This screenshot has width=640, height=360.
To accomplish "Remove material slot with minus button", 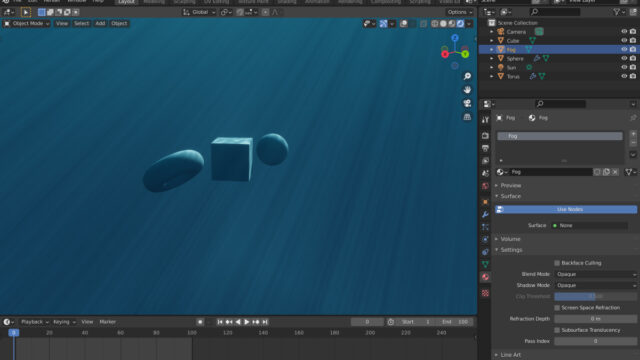I will (x=633, y=142).
